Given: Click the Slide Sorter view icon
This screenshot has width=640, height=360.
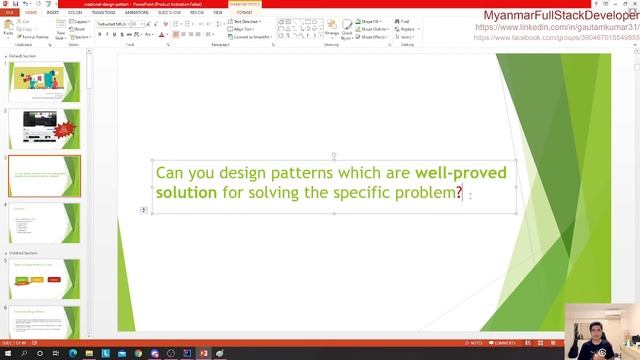Looking at the screenshot, I should pyautogui.click(x=540, y=343).
